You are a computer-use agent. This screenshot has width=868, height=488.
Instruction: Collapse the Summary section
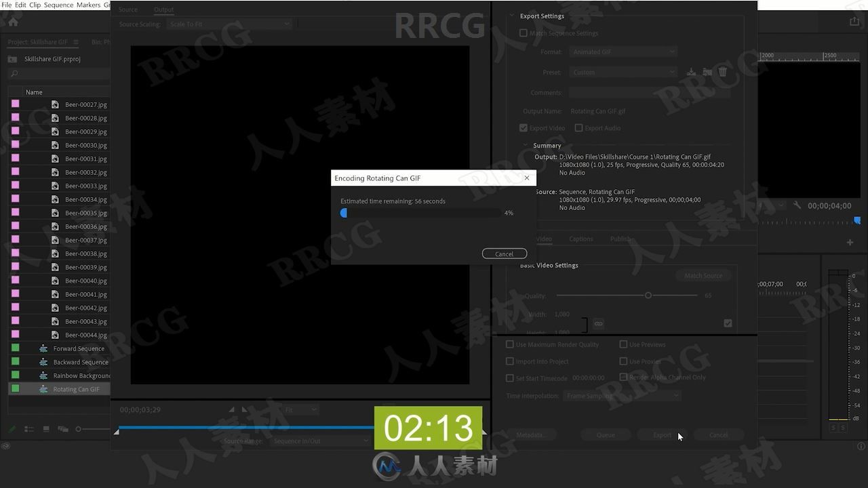[525, 145]
